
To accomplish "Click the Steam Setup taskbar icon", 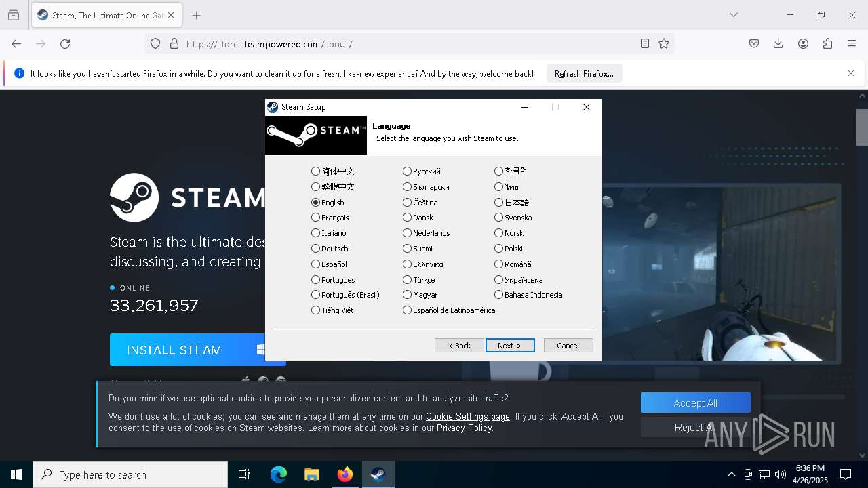I will 378,474.
